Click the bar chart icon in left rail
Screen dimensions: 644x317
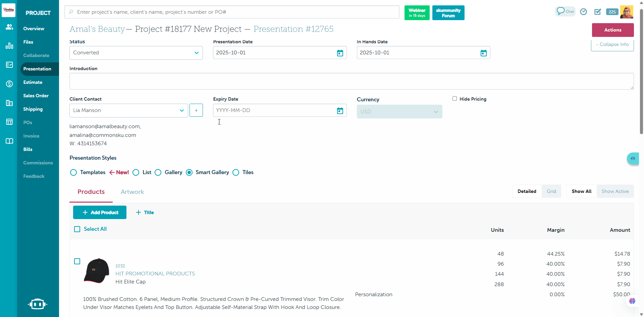click(9, 46)
